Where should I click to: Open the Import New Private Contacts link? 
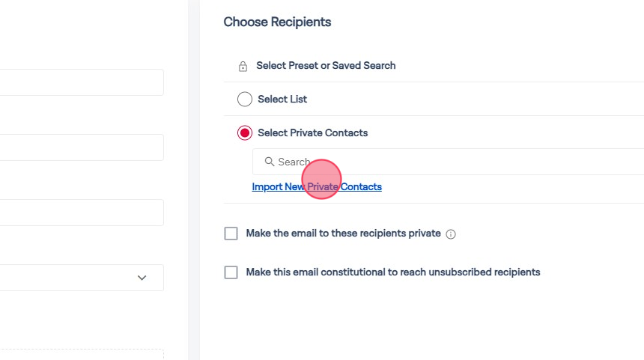(317, 187)
